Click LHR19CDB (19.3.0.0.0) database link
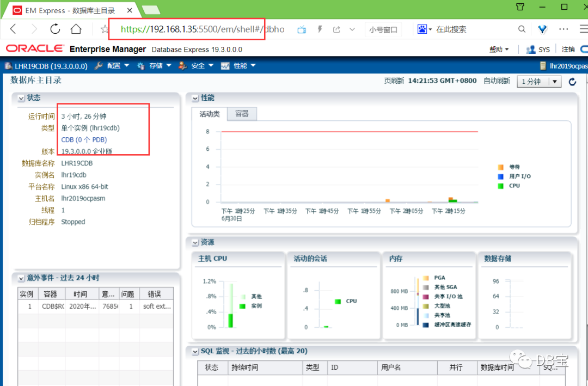The height and width of the screenshot is (386, 588). [51, 66]
